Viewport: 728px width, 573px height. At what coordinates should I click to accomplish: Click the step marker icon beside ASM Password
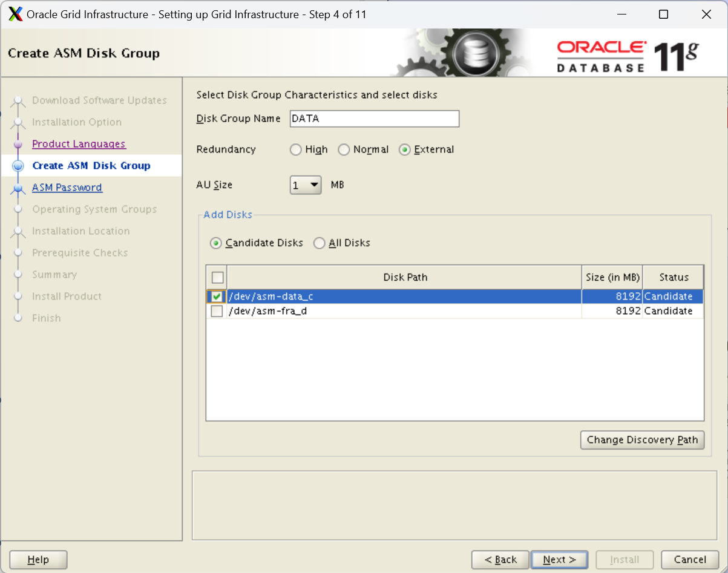click(x=18, y=188)
